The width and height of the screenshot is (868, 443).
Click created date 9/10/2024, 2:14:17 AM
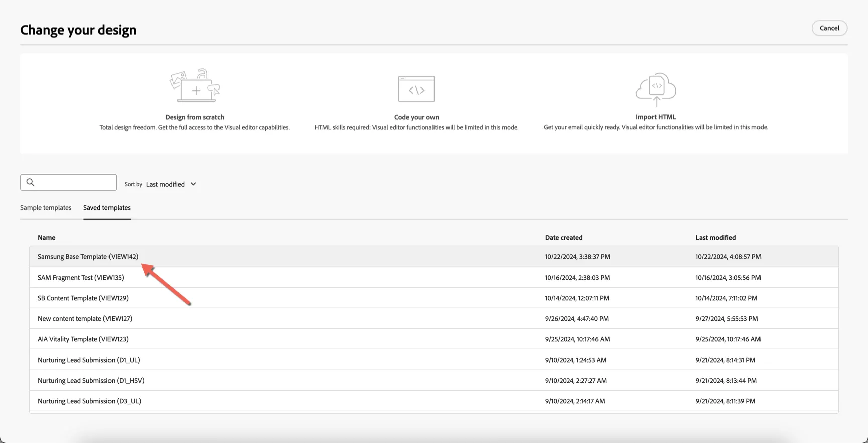tap(575, 401)
